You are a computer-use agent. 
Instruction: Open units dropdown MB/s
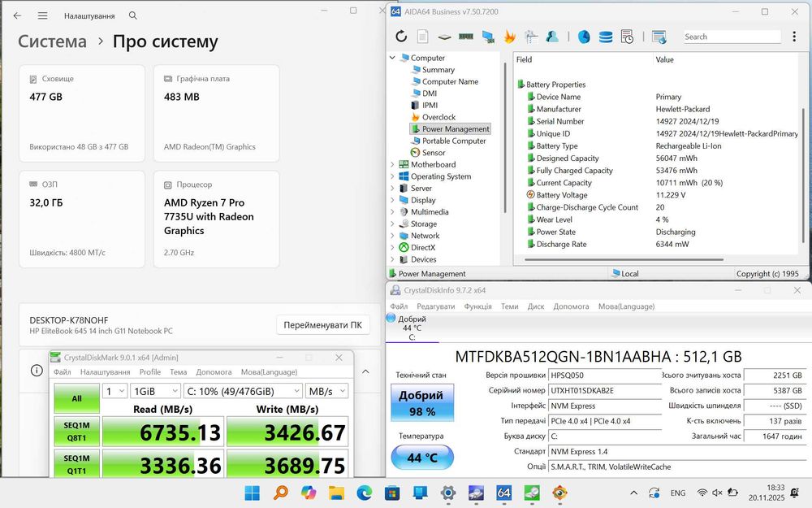[x=326, y=392]
